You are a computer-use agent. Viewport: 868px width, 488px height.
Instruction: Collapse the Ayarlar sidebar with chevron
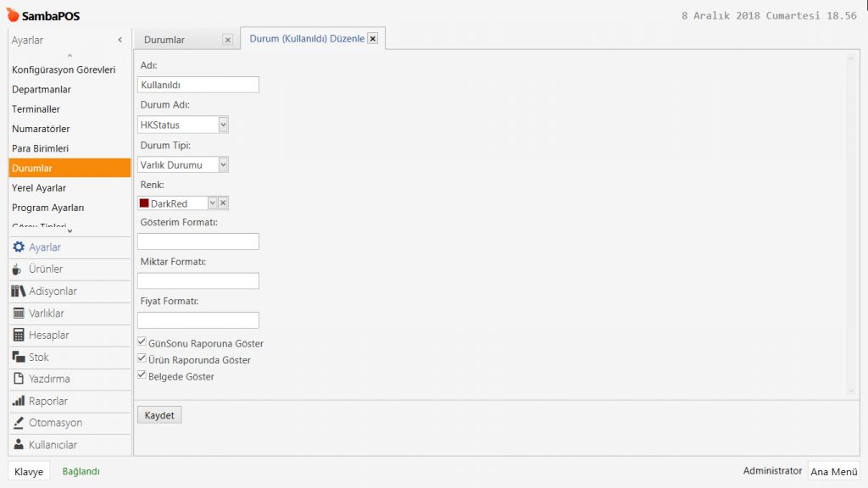(120, 40)
